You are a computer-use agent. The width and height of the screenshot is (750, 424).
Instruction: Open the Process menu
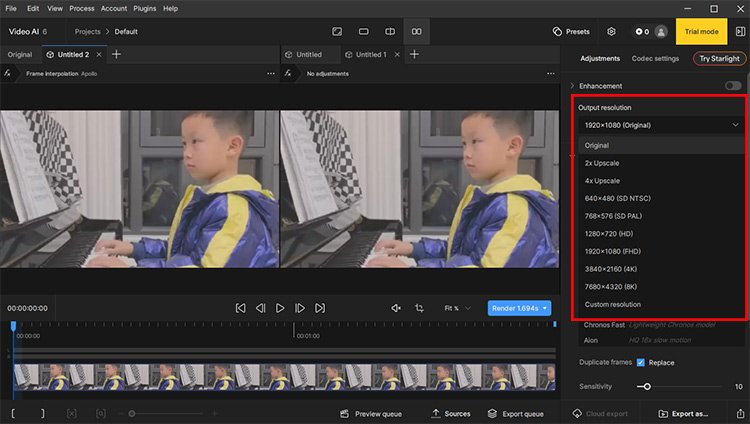pos(82,9)
